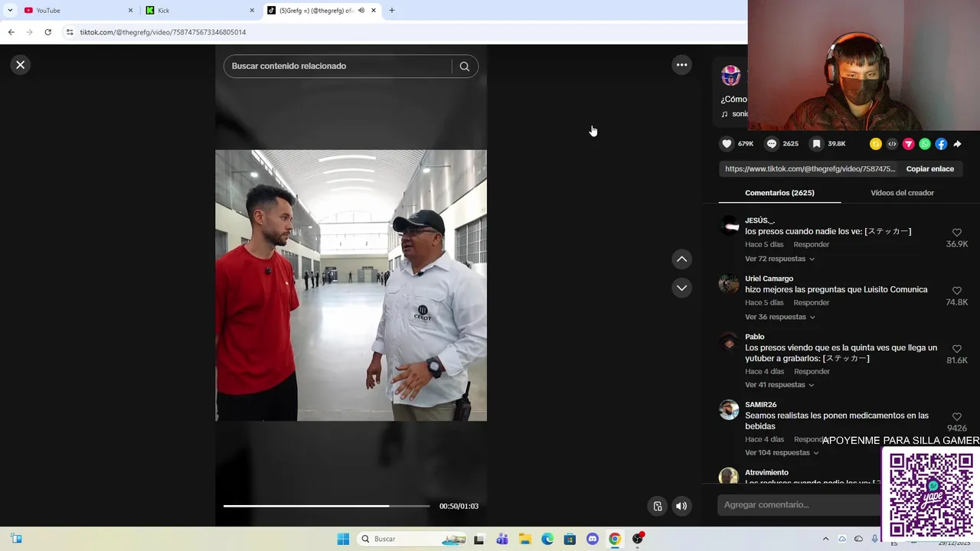This screenshot has height=551, width=980.
Task: Reply to Uriel Camargo via Responder
Action: pyautogui.click(x=811, y=303)
